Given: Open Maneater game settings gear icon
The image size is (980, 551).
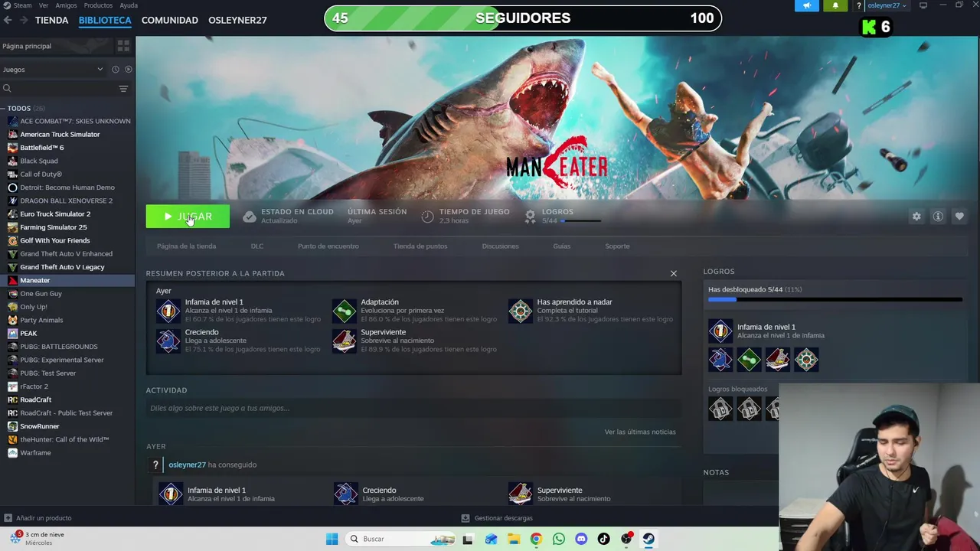Looking at the screenshot, I should coord(916,217).
